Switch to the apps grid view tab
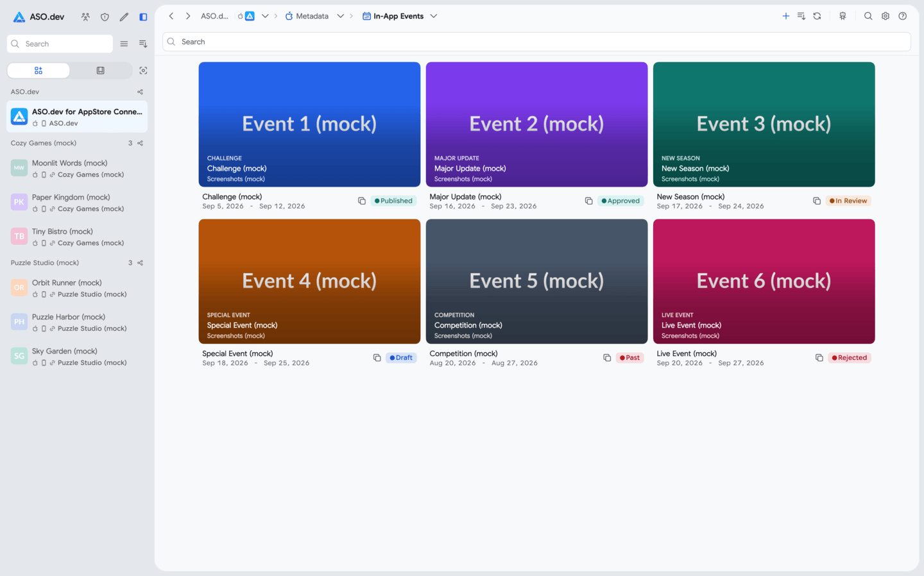 [x=38, y=71]
